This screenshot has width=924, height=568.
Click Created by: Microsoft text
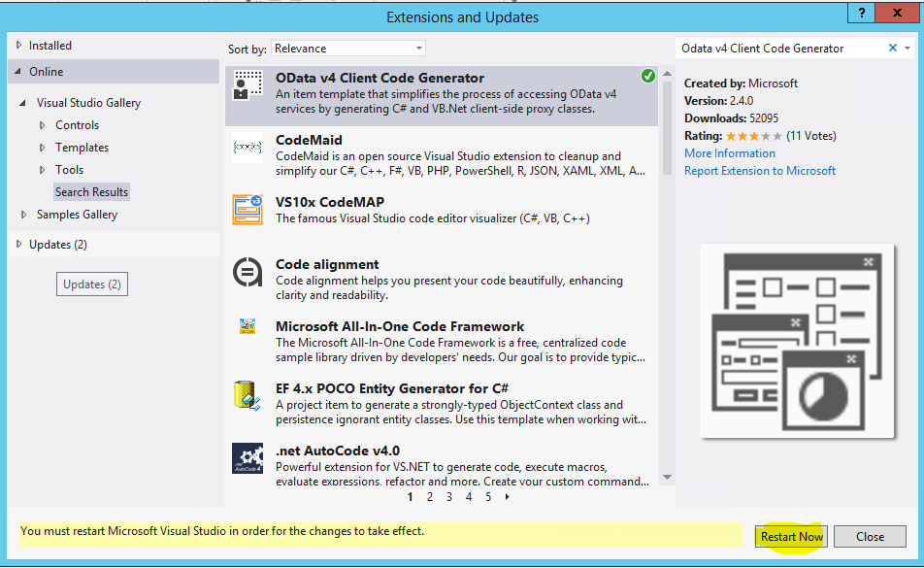click(x=741, y=84)
